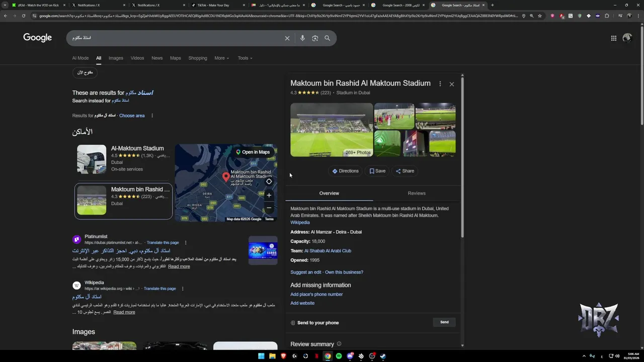Open a new Chrome tab
The image size is (644, 362).
point(492,5)
